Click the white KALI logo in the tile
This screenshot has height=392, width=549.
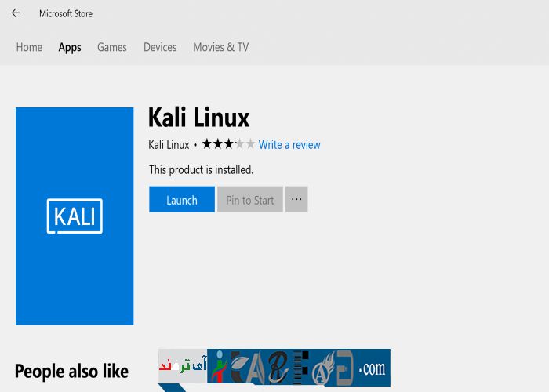pyautogui.click(x=75, y=216)
